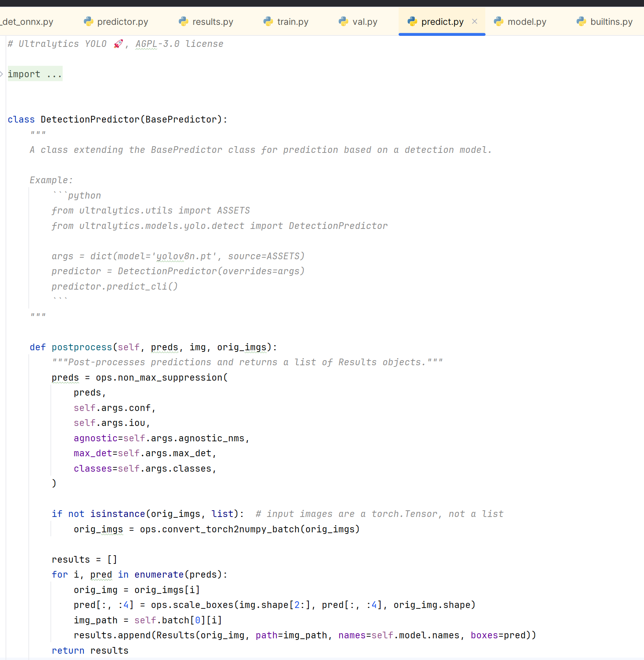The width and height of the screenshot is (644, 660).
Task: Click 'img_path' variable assignment
Action: (96, 620)
